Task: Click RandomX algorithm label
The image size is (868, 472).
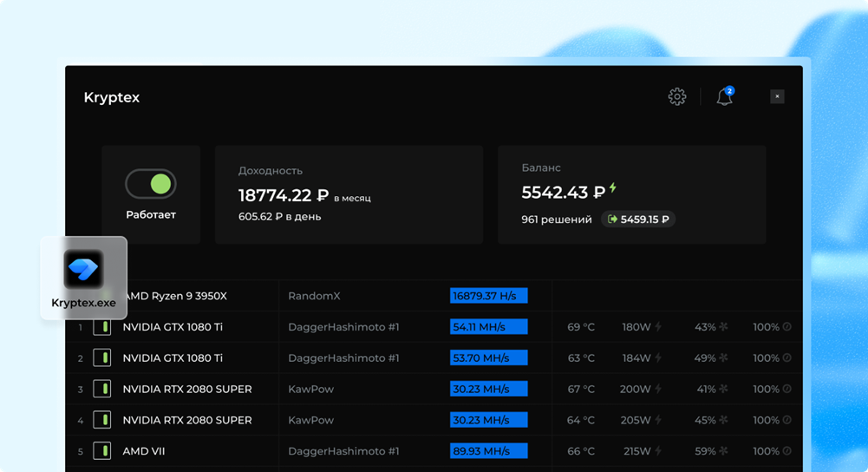Action: click(314, 296)
